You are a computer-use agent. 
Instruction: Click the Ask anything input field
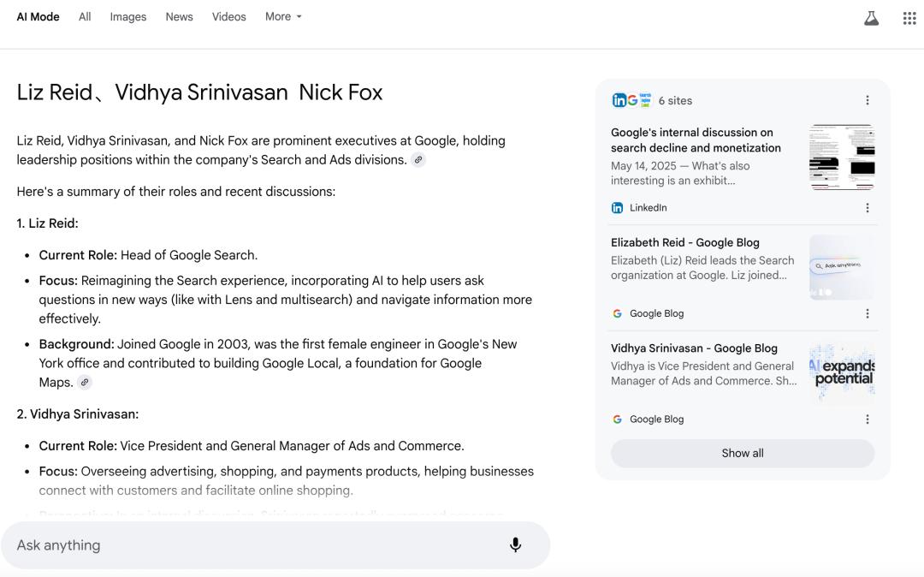(x=257, y=545)
